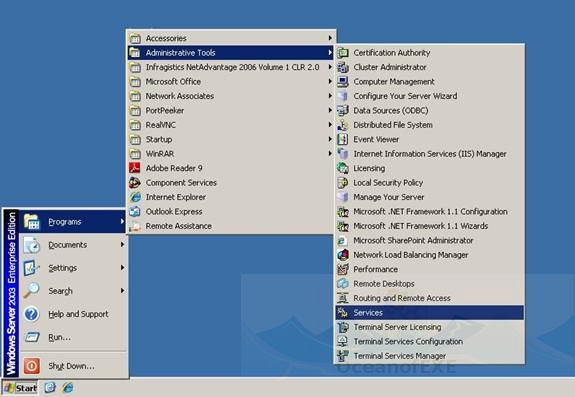This screenshot has height=397, width=575.
Task: Expand the Microsoft Office submenu arrow
Action: click(330, 81)
